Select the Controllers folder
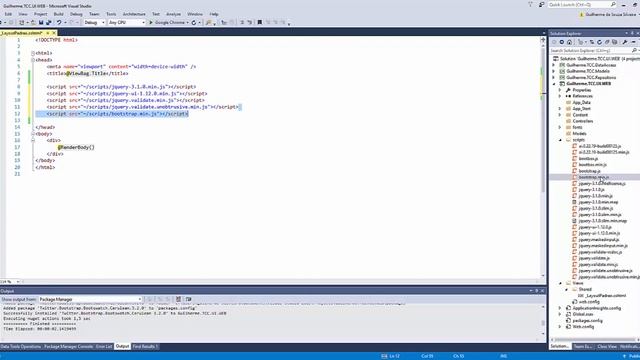The image size is (640, 360). click(x=582, y=121)
